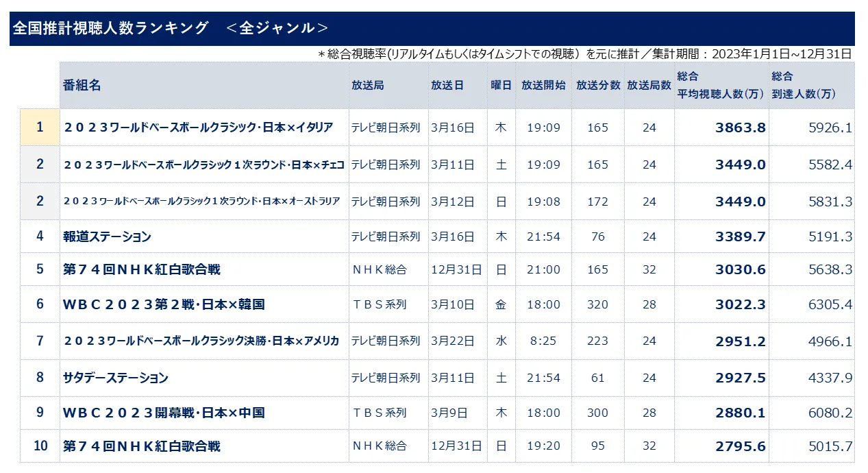This screenshot has height=473, width=868.
Task: Click reach value 6080.2
Action: [x=830, y=413]
